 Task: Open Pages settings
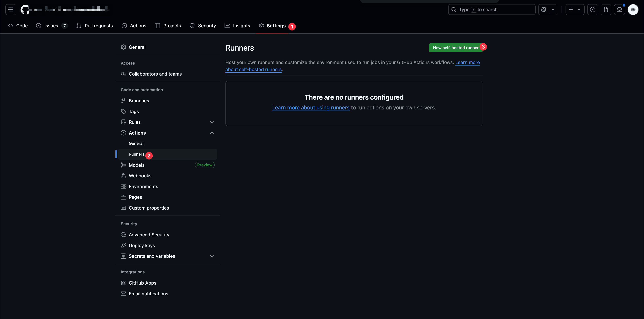point(168,197)
